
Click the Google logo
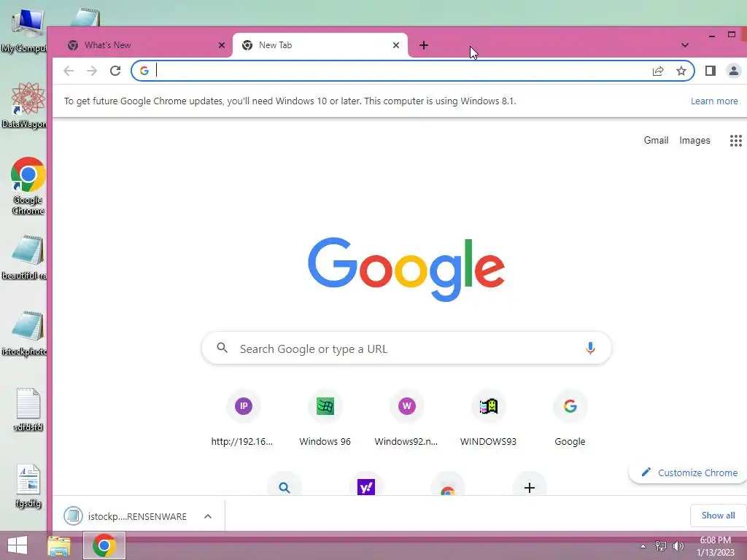[406, 269]
